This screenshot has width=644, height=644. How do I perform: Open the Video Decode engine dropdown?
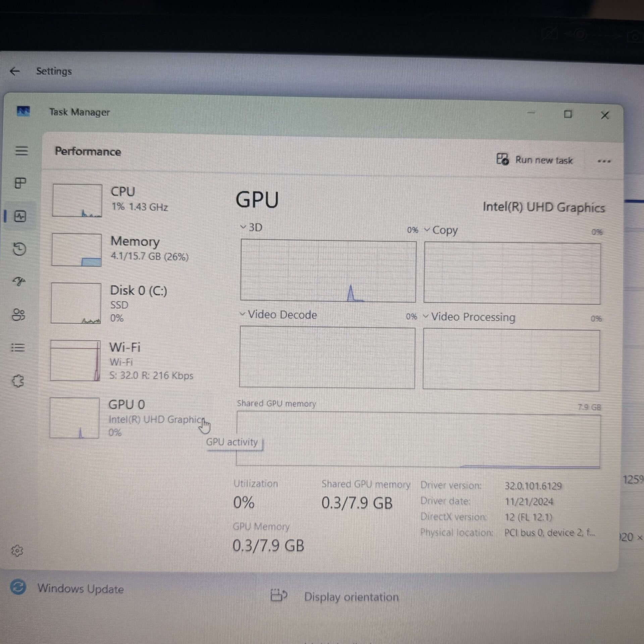pos(278,315)
